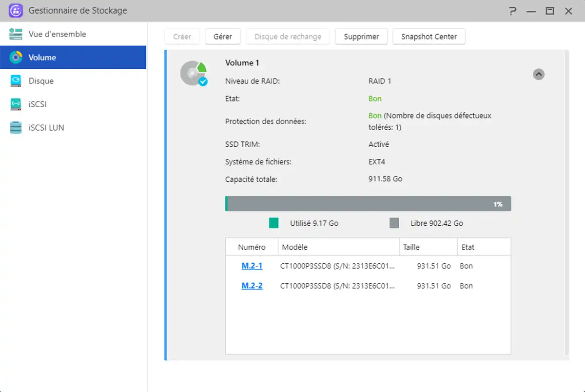Viewport: 585px width, 392px height.
Task: Select the green Utilisé legend square
Action: [273, 223]
